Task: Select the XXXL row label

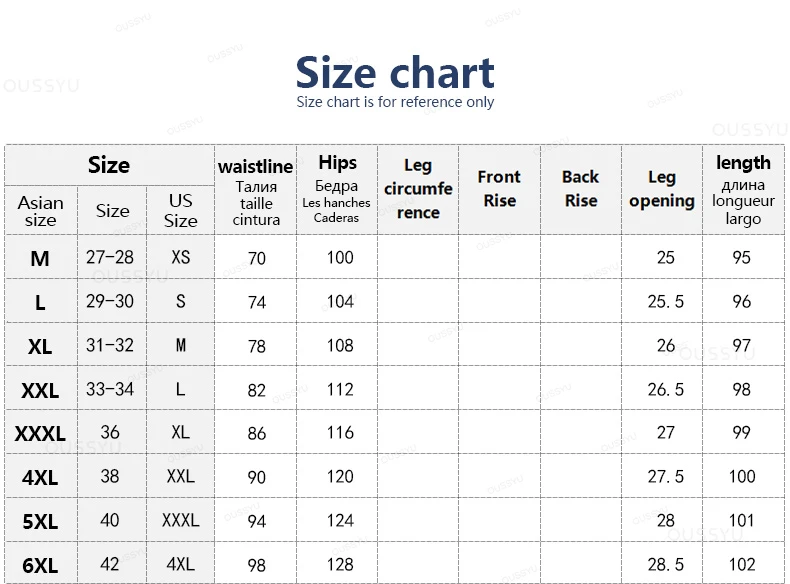Action: pos(40,433)
